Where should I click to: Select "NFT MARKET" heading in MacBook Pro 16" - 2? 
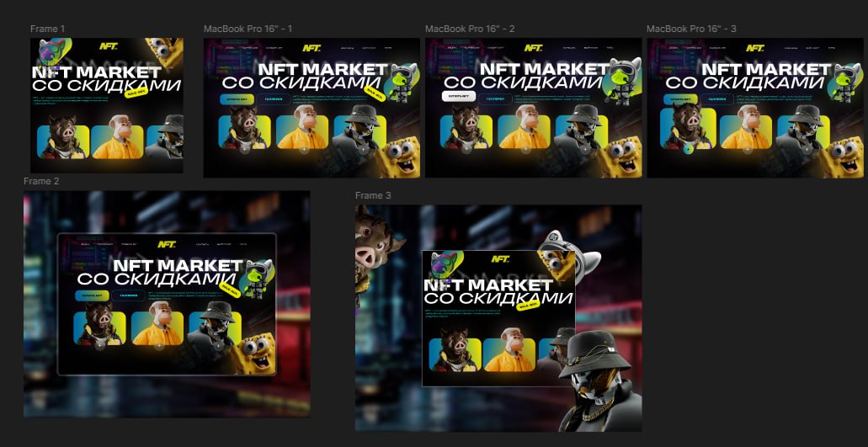pyautogui.click(x=544, y=69)
